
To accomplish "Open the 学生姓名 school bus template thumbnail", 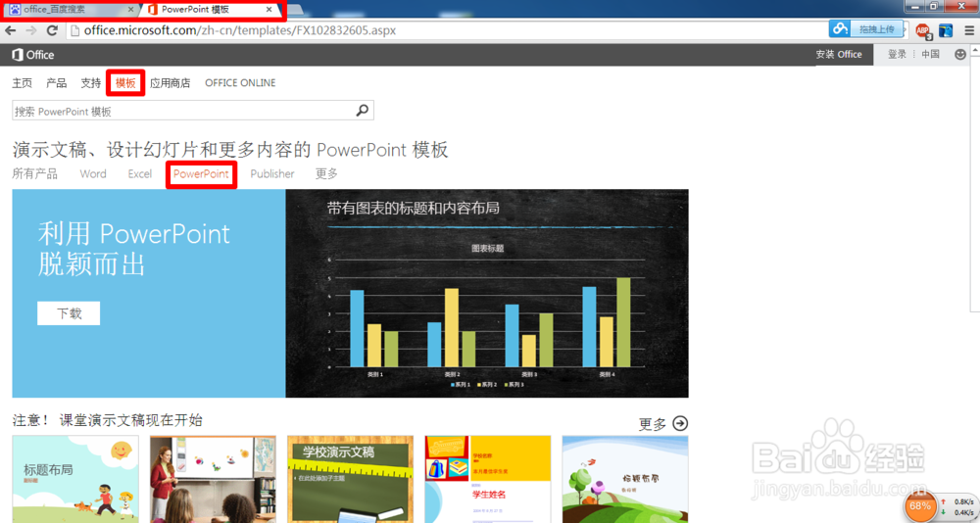I will (488, 479).
